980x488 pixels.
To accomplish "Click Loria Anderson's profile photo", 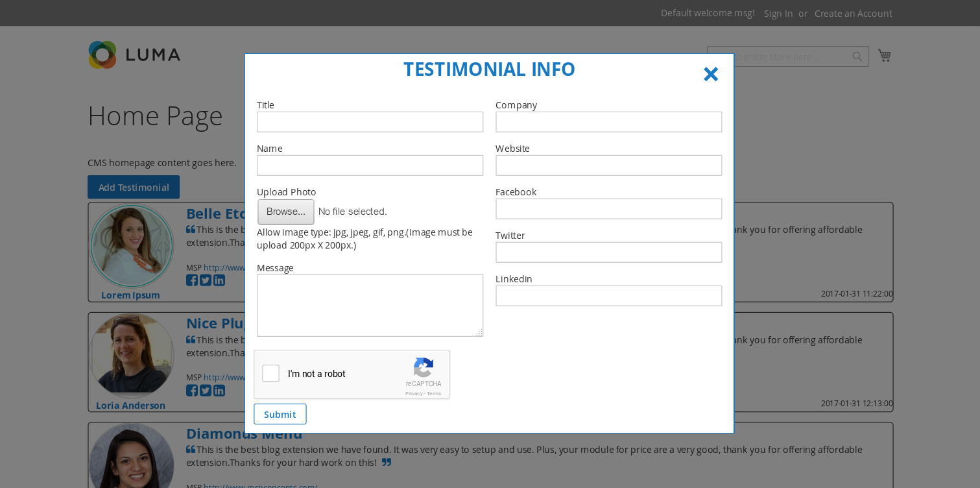I will point(132,356).
